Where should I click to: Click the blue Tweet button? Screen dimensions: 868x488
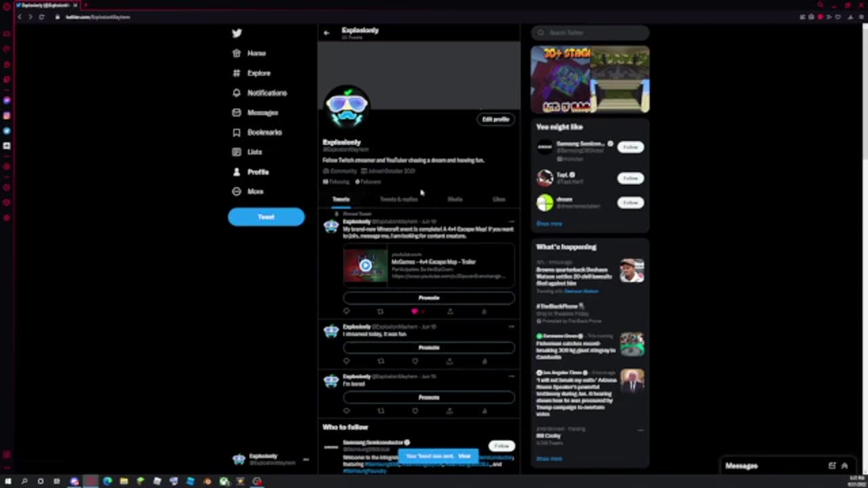(266, 217)
